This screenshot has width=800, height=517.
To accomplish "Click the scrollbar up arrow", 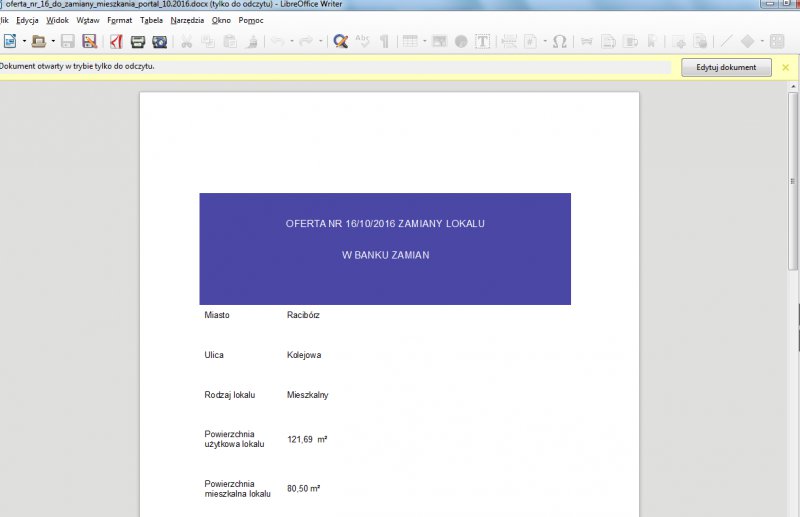I will click(793, 87).
